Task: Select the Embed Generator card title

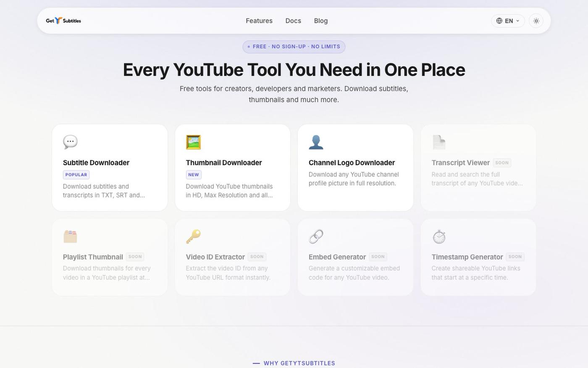Action: point(337,257)
